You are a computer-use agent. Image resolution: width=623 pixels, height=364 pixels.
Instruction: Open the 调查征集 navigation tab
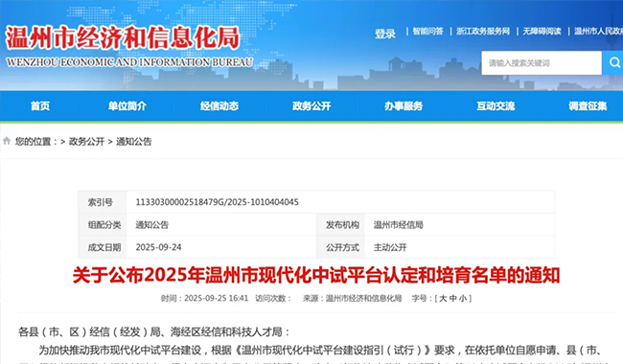pos(588,106)
